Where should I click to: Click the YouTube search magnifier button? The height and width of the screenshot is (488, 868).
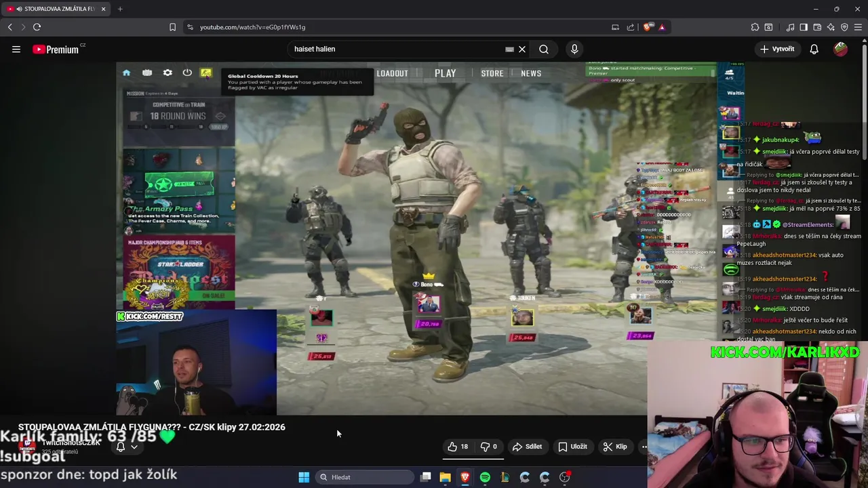tap(544, 49)
